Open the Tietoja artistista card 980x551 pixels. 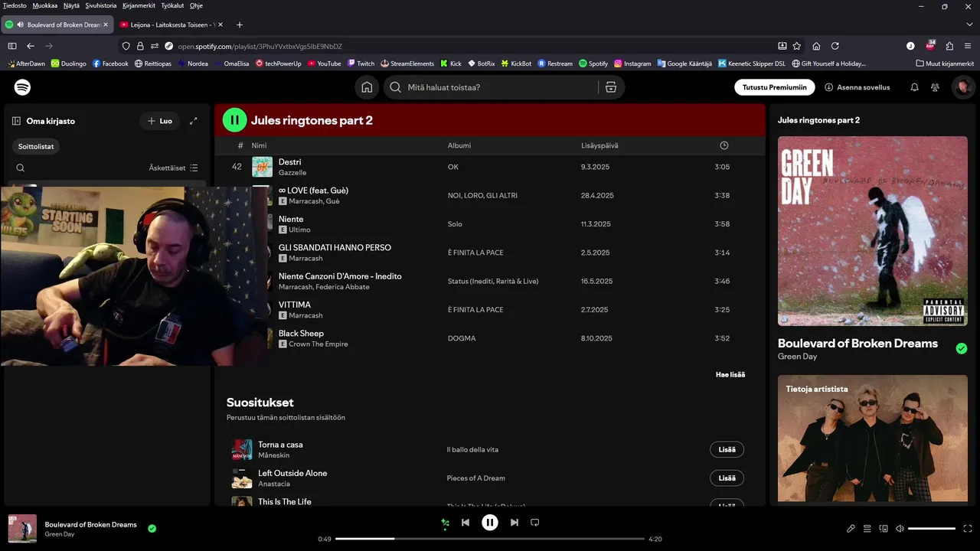[873, 439]
